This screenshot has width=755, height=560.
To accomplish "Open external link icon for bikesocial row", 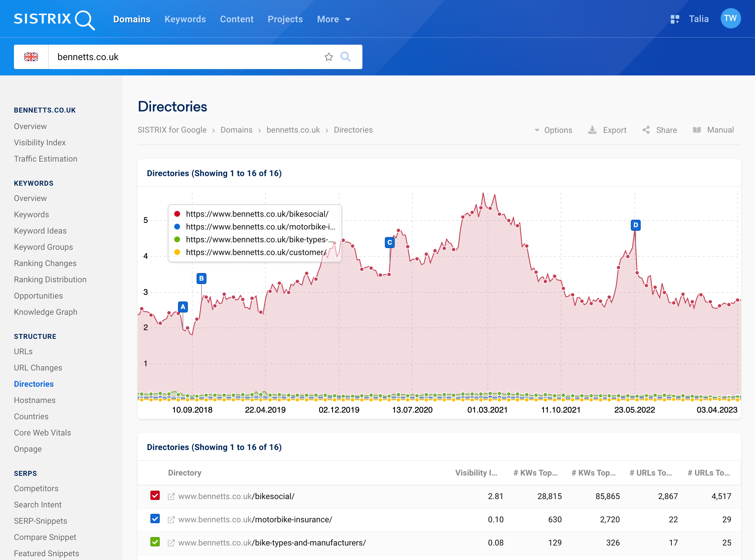I will coord(171,497).
